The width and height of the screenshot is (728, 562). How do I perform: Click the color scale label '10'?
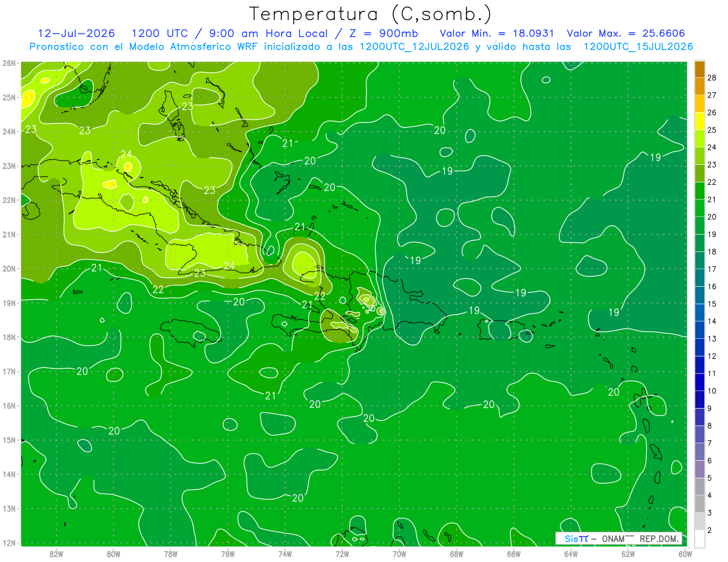(712, 390)
